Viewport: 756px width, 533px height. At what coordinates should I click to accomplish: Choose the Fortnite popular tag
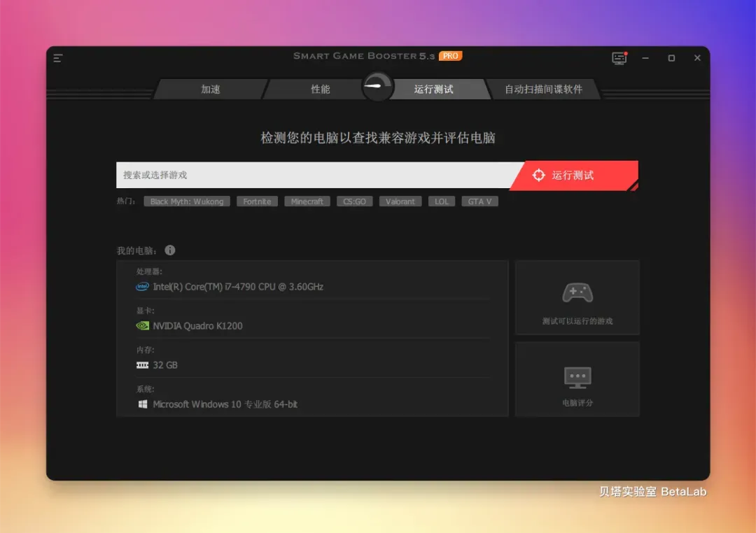[257, 201]
